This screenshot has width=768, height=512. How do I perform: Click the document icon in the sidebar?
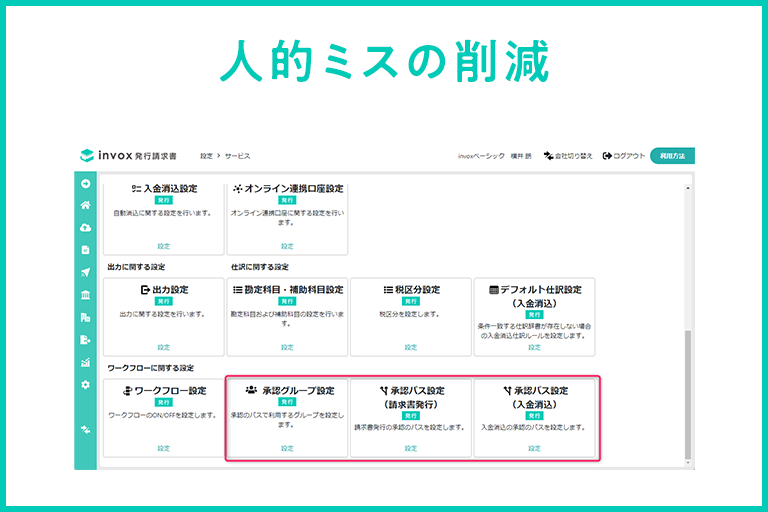(x=86, y=250)
